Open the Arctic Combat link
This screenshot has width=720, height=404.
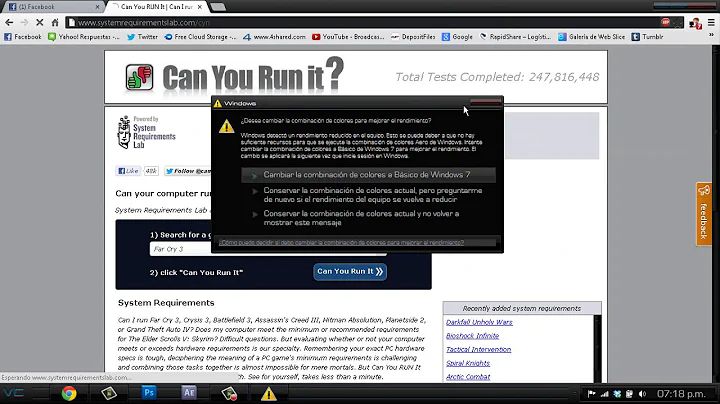tap(468, 377)
